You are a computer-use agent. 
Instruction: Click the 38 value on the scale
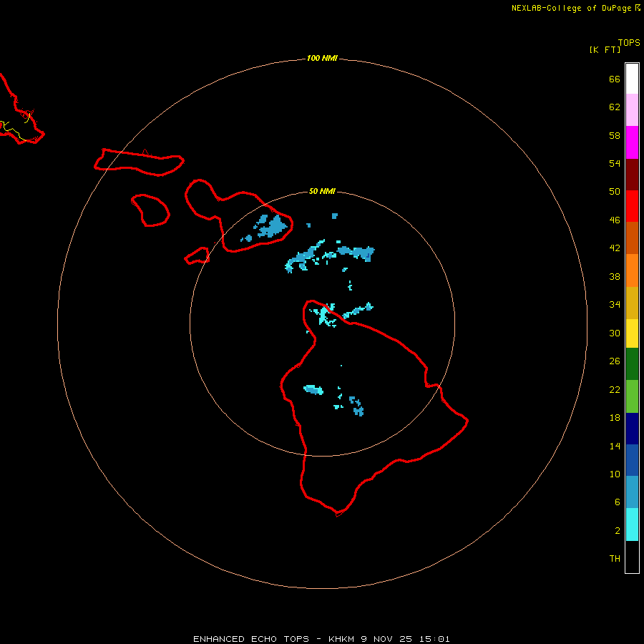(x=615, y=276)
